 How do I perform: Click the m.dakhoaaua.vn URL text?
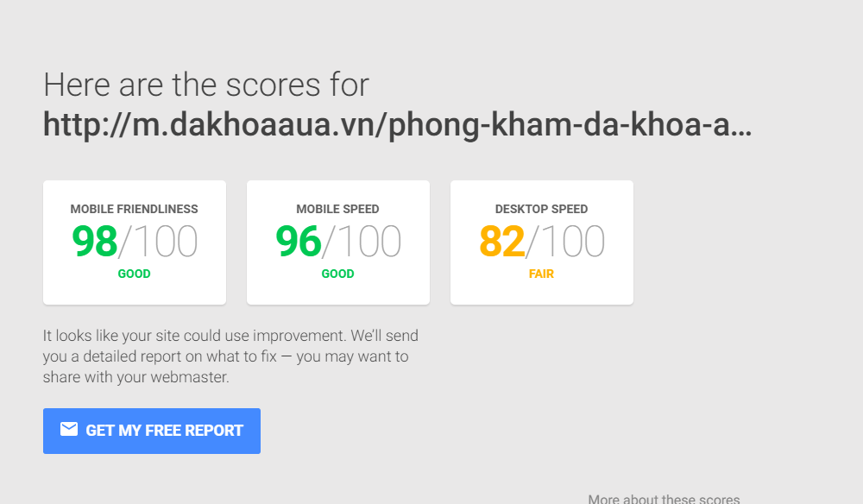[x=397, y=125]
